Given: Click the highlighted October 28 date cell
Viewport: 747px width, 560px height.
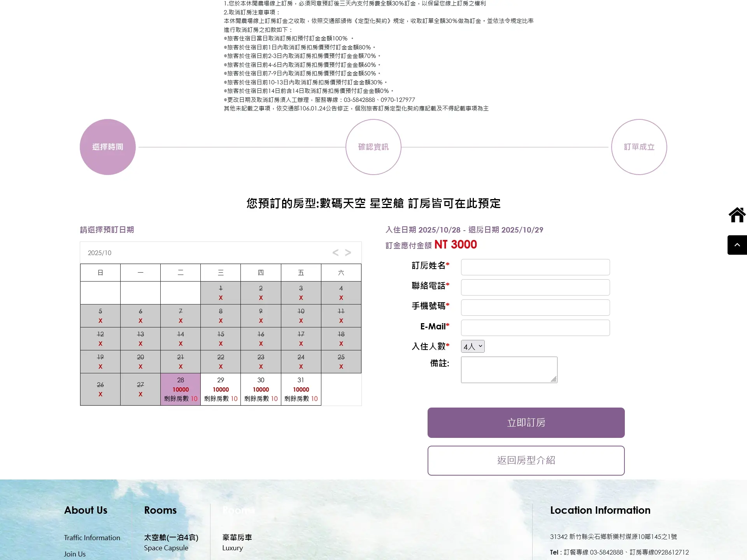Looking at the screenshot, I should point(181,389).
